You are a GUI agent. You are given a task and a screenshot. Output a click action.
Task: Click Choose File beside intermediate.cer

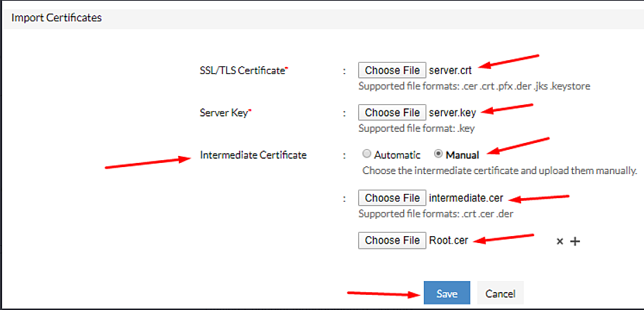coord(392,198)
